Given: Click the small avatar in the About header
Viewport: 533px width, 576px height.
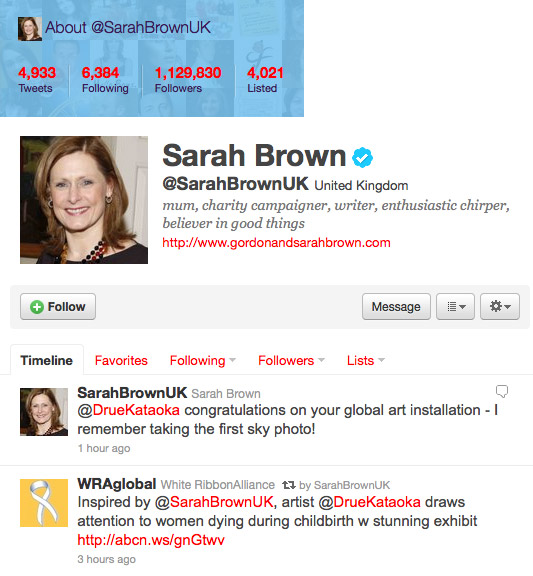Looking at the screenshot, I should 30,29.
